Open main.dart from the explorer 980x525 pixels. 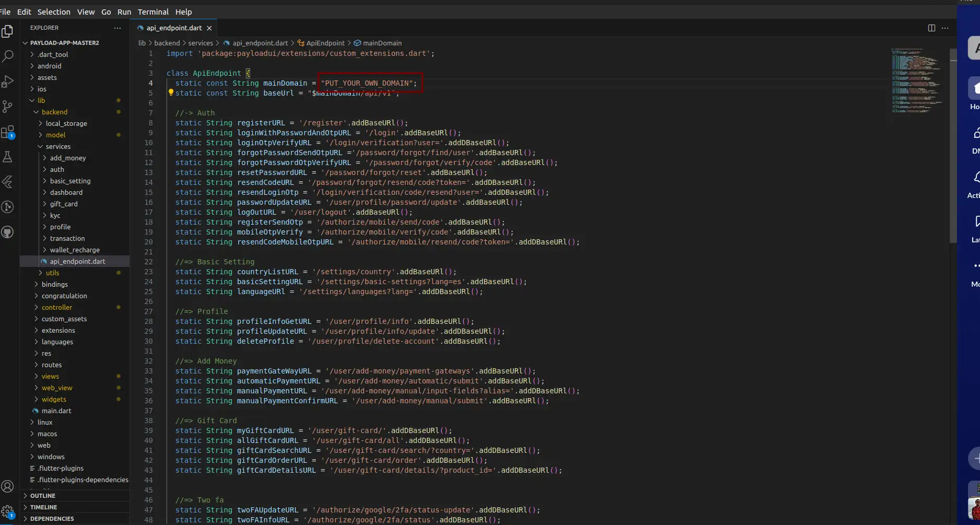[56, 411]
